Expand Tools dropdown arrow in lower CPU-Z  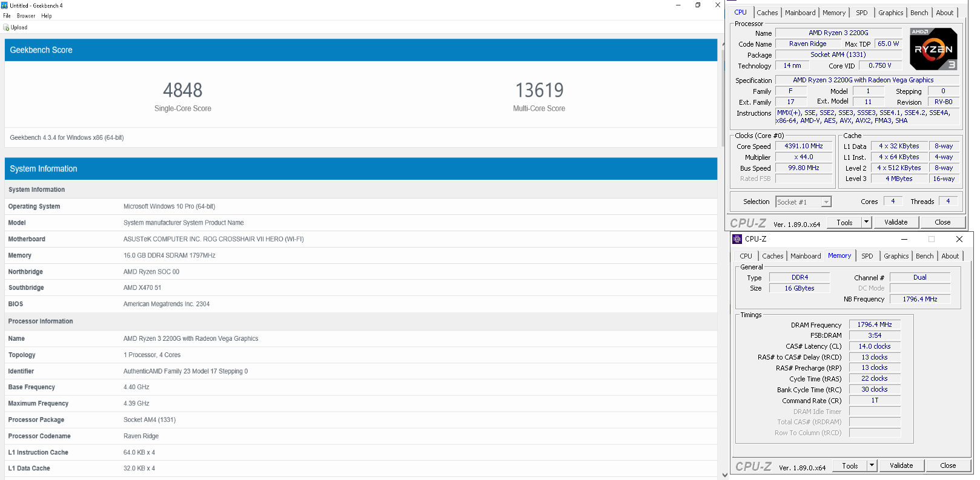(872, 465)
